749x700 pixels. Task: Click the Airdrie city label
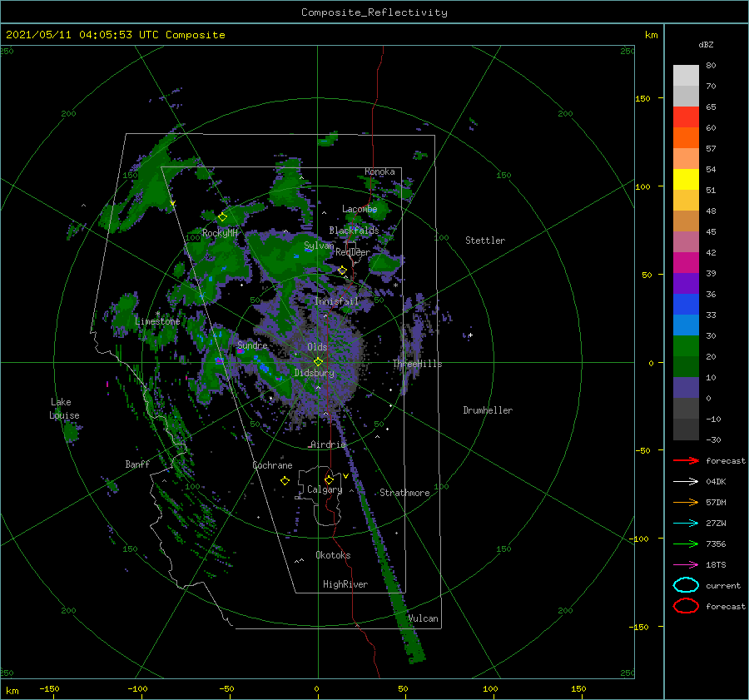click(328, 444)
